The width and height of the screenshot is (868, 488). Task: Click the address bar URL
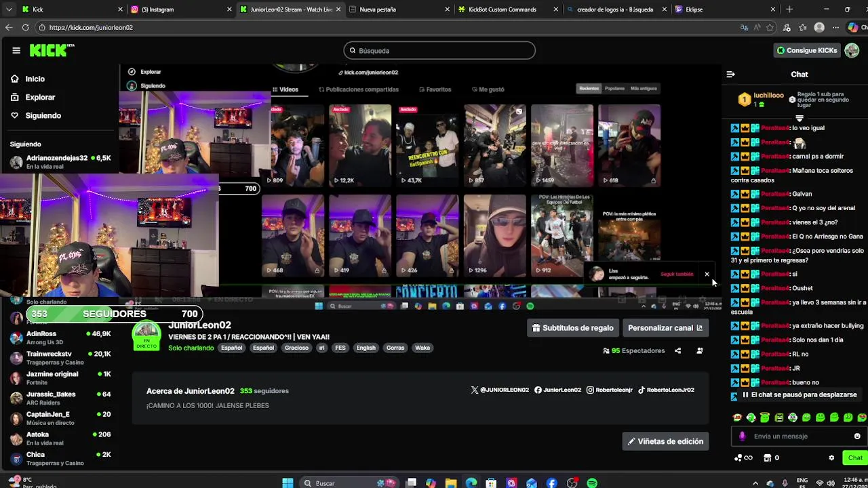click(91, 28)
